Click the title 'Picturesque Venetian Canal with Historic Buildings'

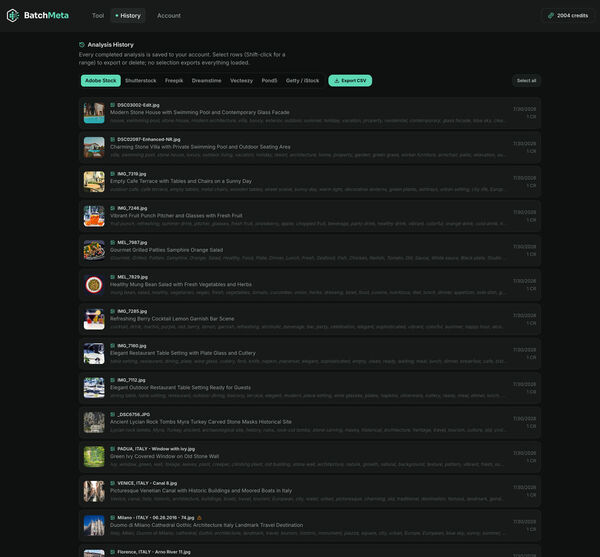click(x=201, y=491)
